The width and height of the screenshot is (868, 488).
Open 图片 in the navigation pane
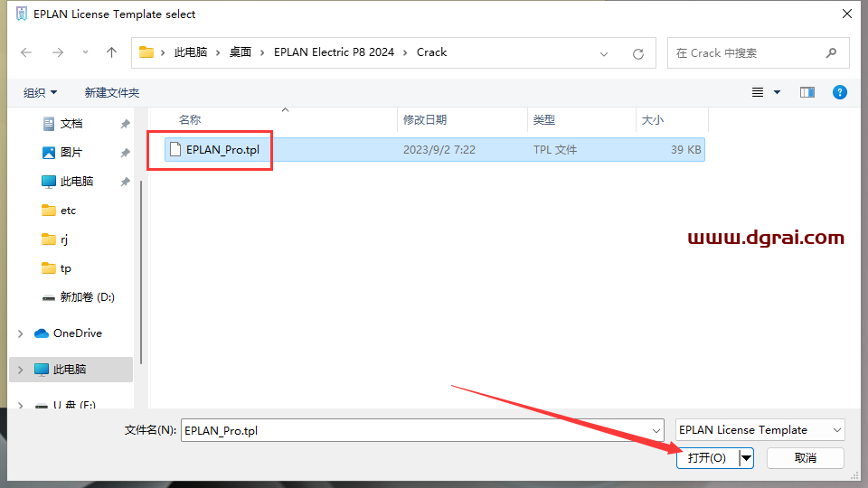pos(71,153)
